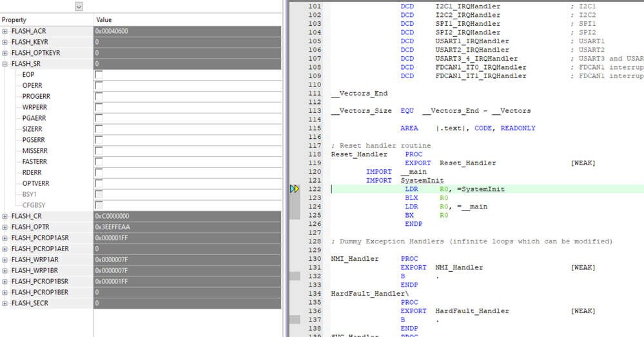This screenshot has height=337, width=644.
Task: Expand the FLASH_OPTR register
Action: (x=5, y=227)
